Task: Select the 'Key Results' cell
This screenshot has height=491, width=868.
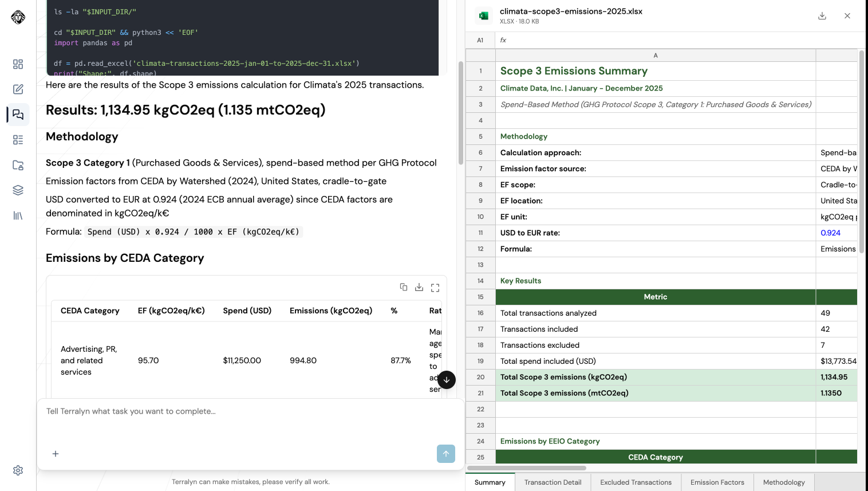Action: click(656, 281)
